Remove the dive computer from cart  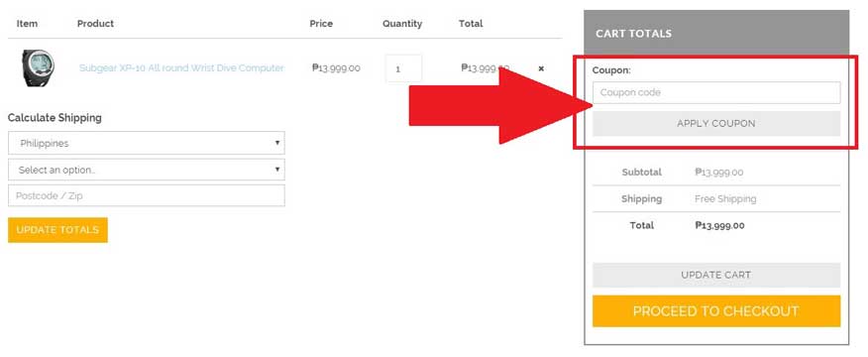click(x=541, y=68)
